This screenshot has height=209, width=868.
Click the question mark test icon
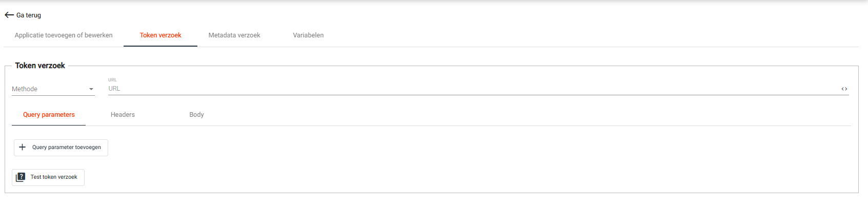[21, 177]
